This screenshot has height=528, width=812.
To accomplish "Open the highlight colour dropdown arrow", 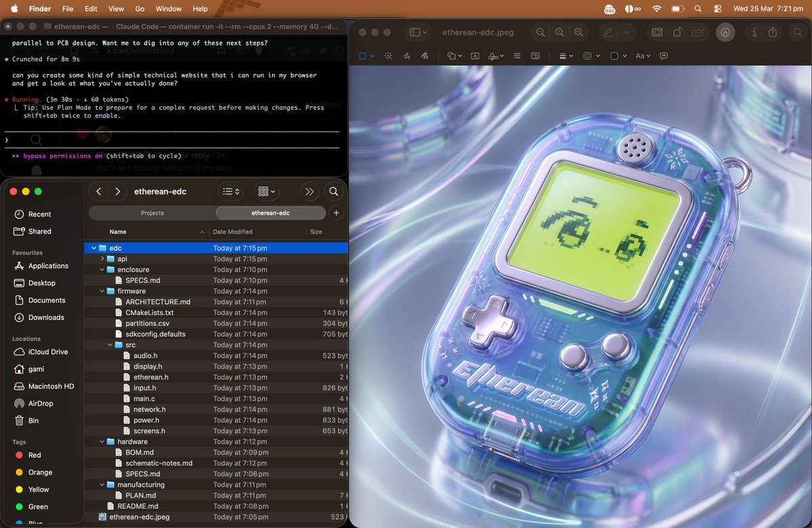I will tap(626, 32).
